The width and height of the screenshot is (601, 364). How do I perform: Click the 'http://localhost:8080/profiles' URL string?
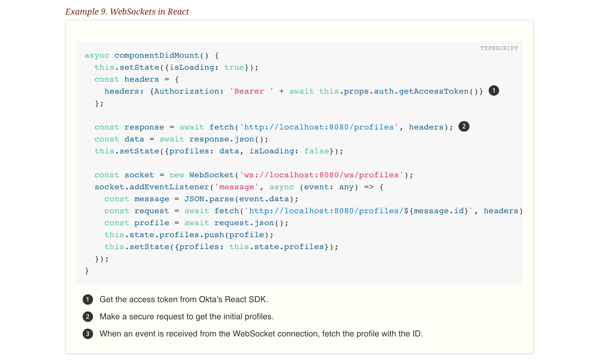[x=319, y=127]
